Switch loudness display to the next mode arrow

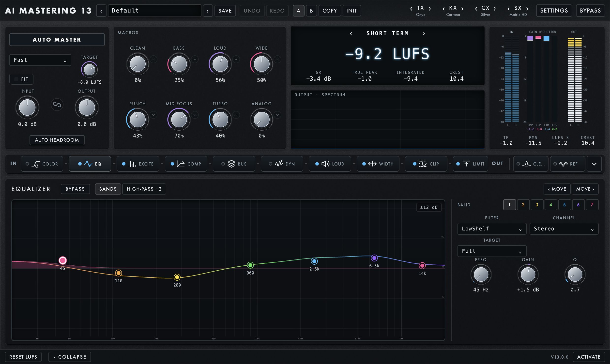[x=424, y=34]
